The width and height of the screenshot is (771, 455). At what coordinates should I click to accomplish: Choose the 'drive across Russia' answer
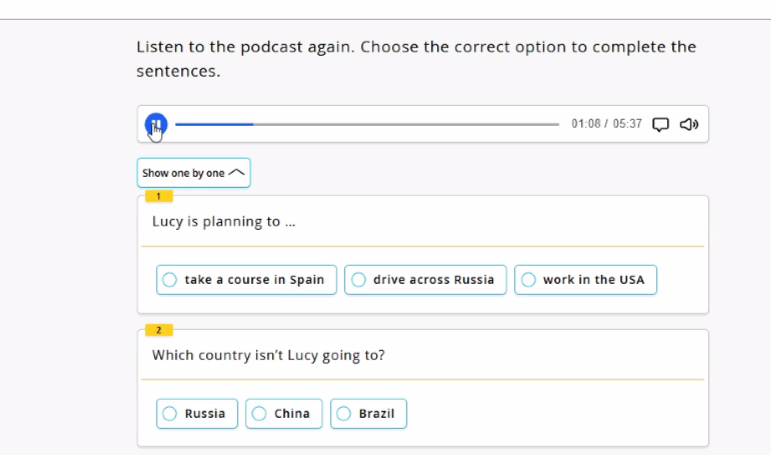pos(425,280)
